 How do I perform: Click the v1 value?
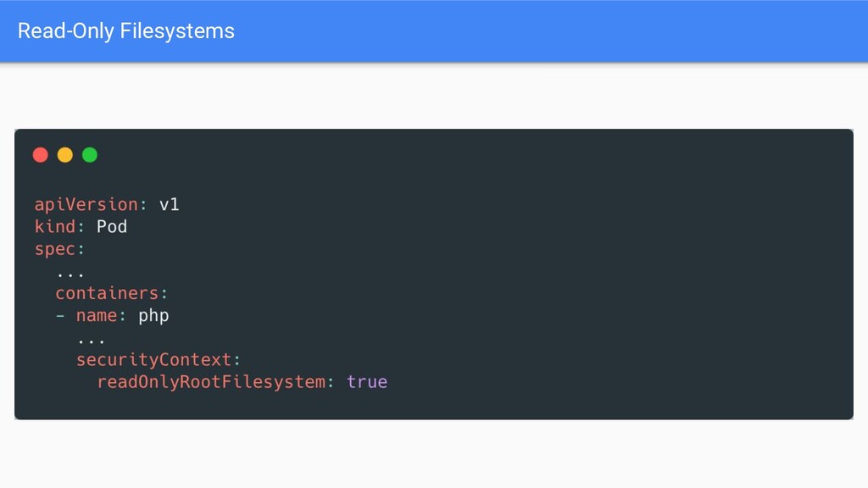169,205
